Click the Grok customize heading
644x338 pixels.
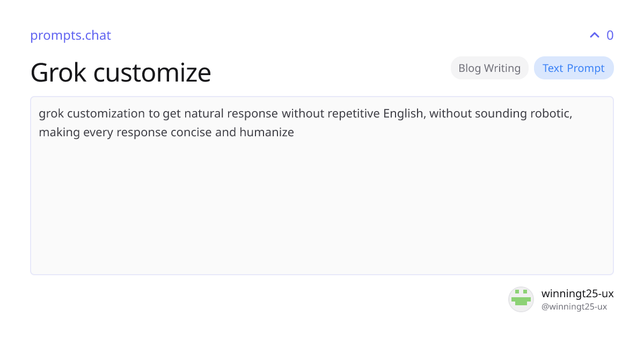click(121, 72)
